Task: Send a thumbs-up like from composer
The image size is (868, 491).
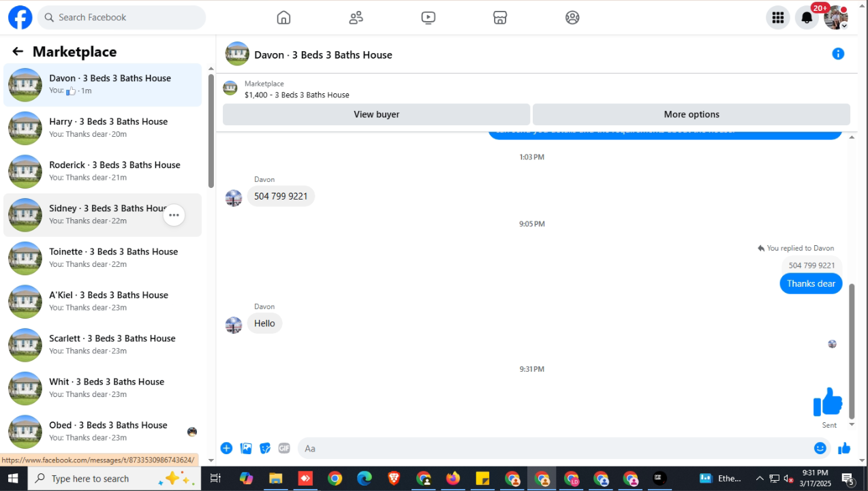Action: pos(844,448)
